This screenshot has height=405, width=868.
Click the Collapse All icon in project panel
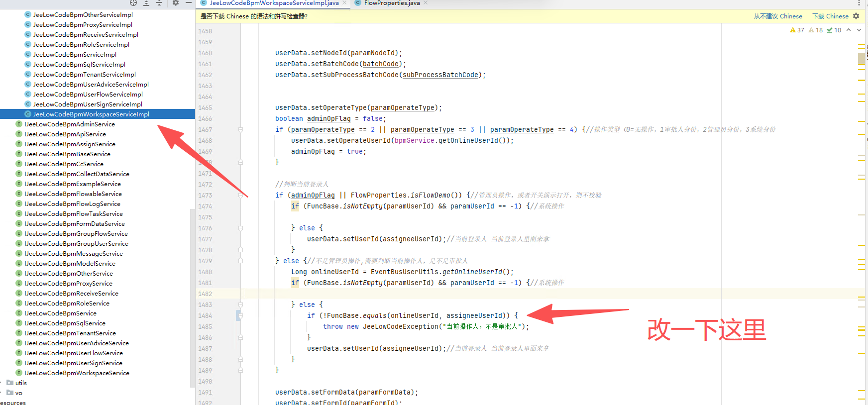159,3
